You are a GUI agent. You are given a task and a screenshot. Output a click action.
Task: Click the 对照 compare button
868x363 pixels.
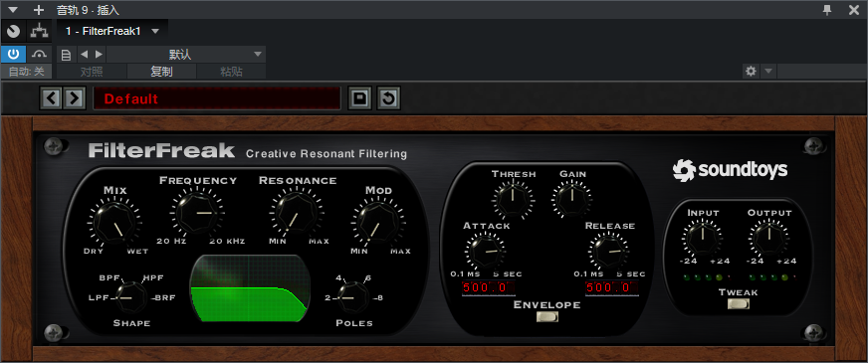[x=92, y=72]
